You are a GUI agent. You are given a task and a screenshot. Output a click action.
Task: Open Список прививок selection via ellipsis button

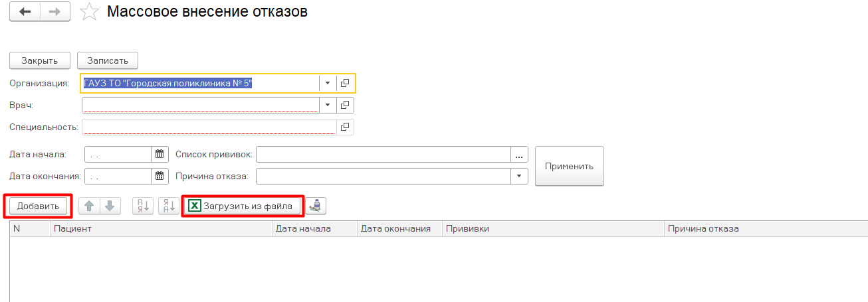point(519,155)
